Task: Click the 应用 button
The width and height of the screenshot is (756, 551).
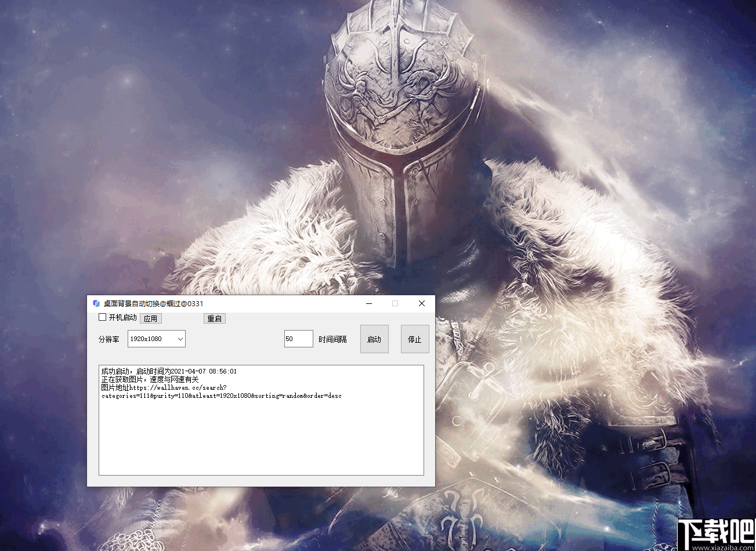Action: (x=151, y=318)
